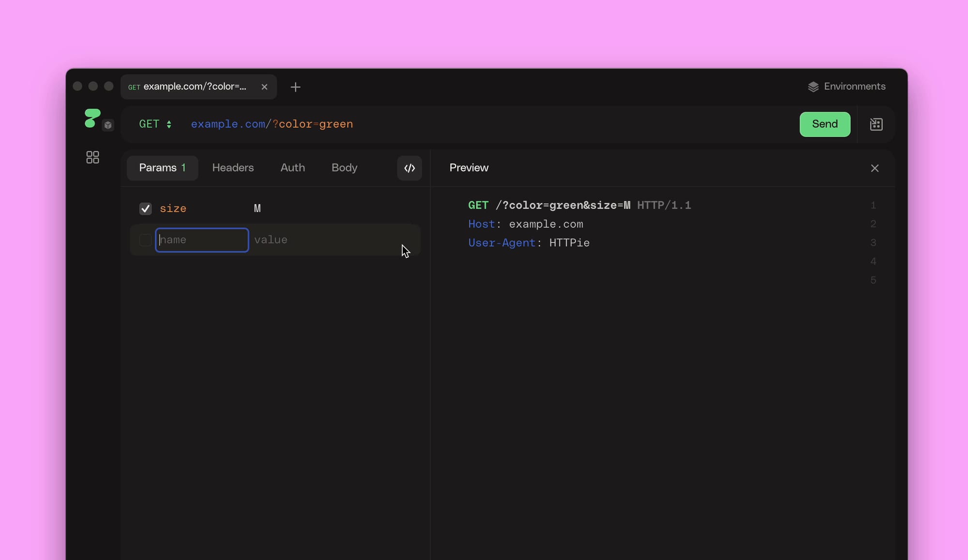
Task: Open the Environments selector
Action: pyautogui.click(x=855, y=86)
